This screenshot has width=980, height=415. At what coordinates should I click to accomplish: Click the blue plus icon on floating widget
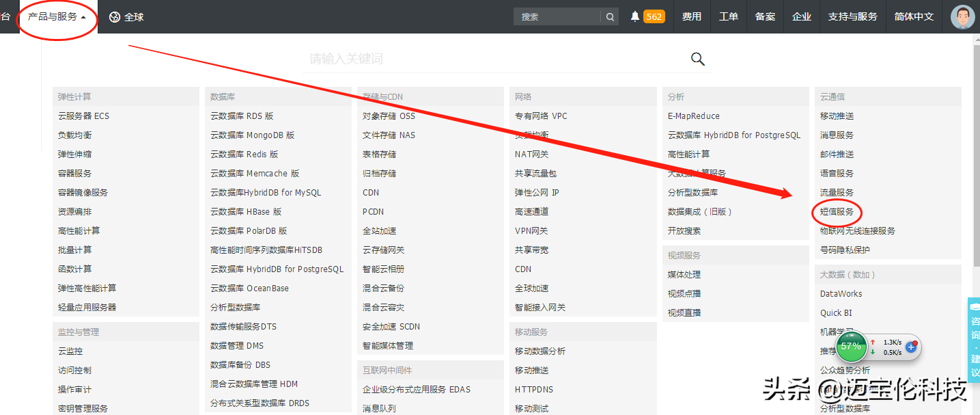910,347
